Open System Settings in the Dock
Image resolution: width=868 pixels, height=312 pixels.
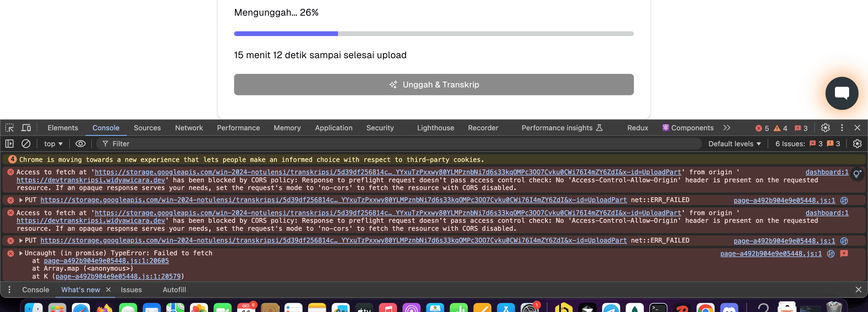pos(529,308)
